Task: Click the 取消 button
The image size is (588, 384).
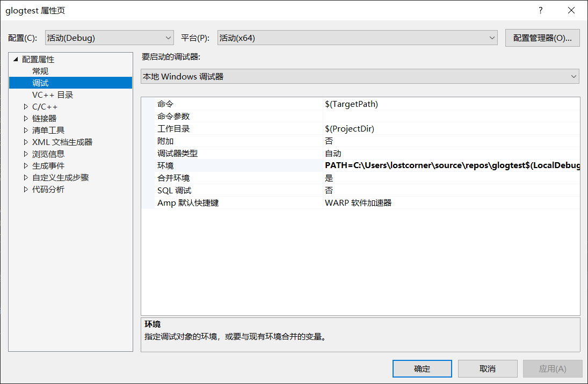Action: coord(488,368)
